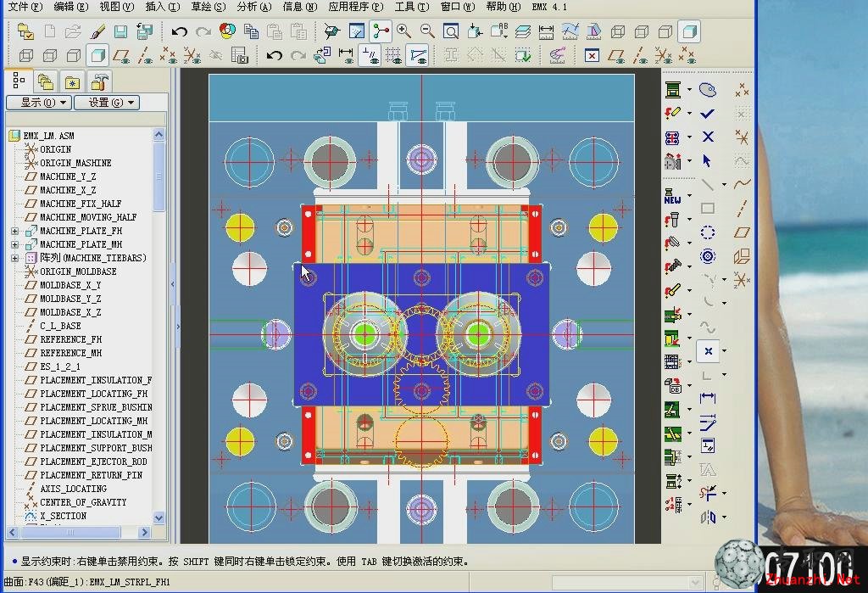Toggle sketcher constraints display

point(370,55)
